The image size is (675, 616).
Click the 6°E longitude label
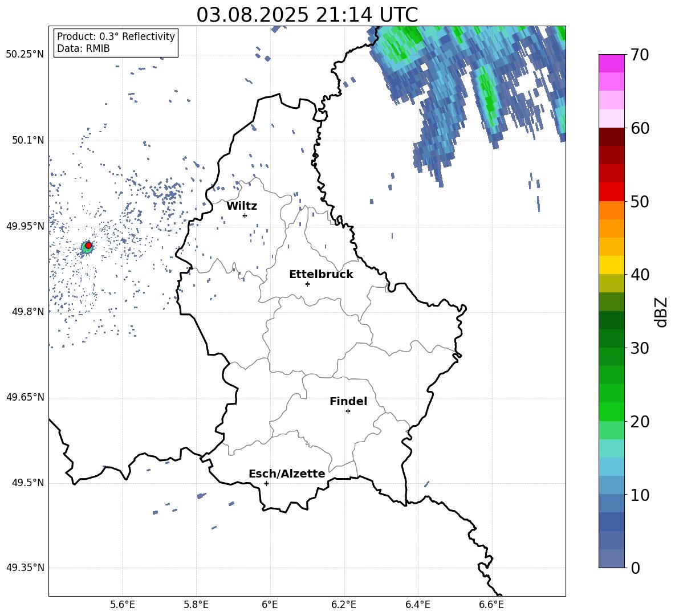270,605
